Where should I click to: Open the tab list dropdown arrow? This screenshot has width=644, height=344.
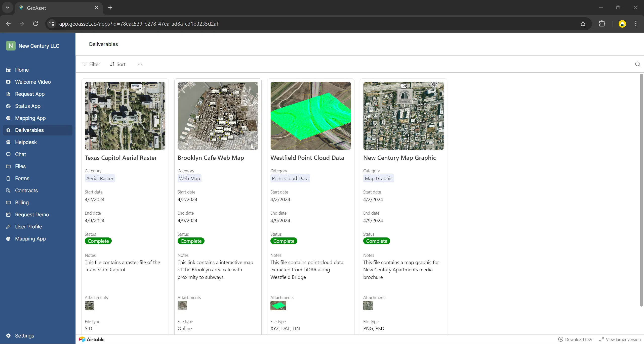[7, 8]
